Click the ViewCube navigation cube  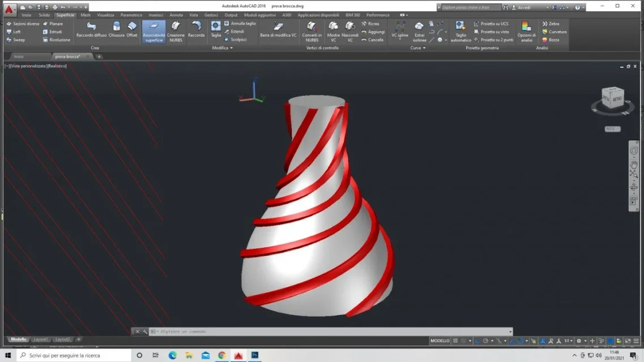point(612,98)
